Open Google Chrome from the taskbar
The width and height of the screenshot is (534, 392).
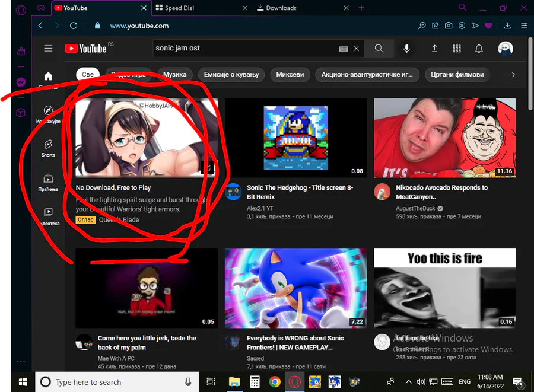click(x=275, y=382)
